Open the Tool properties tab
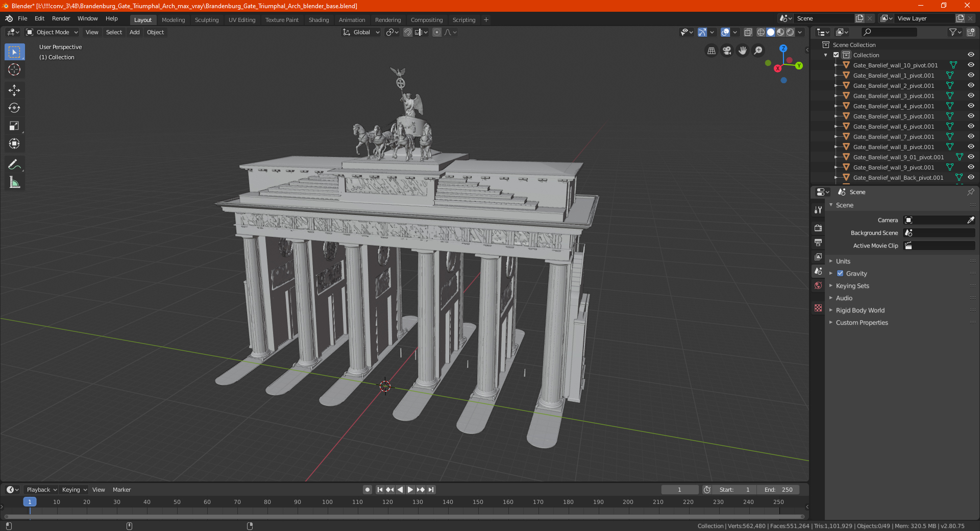 [818, 210]
